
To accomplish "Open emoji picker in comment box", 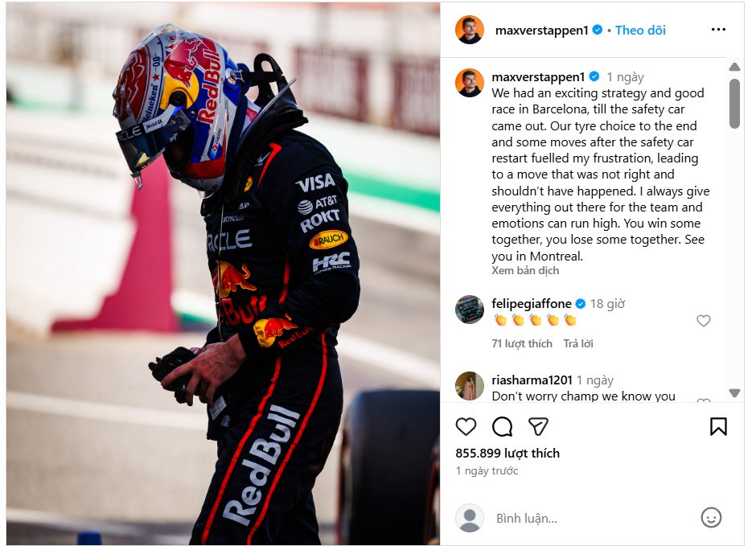I will (x=711, y=518).
